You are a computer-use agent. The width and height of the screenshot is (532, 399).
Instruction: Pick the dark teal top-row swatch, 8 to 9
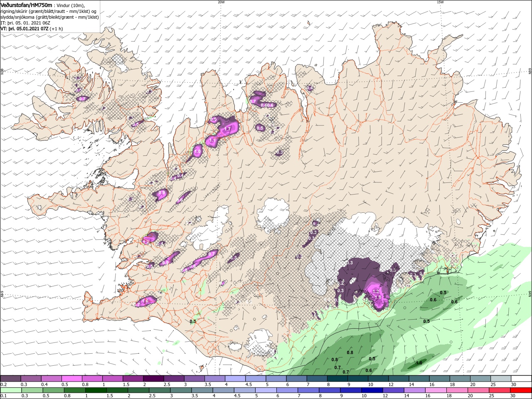[337, 379]
